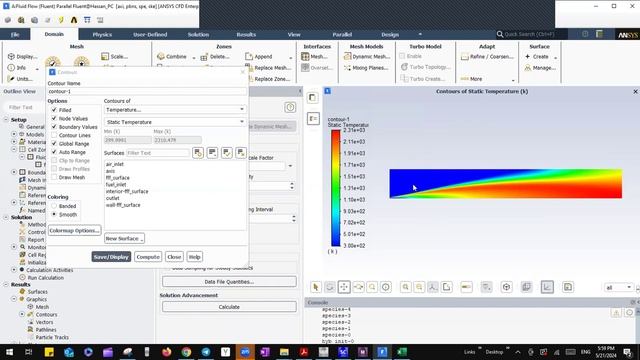The height and width of the screenshot is (360, 640).
Task: Click Combine zones in the ribbon
Action: coord(172,56)
